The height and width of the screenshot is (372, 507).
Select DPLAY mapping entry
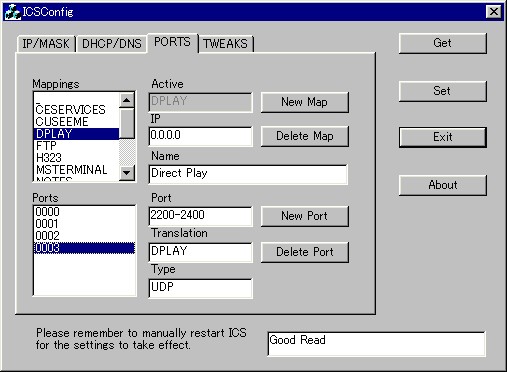[76, 134]
